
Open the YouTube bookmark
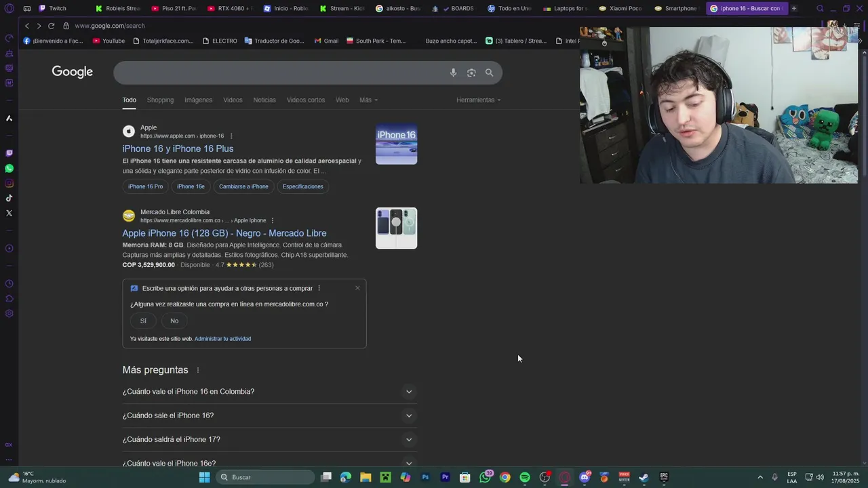coord(108,41)
